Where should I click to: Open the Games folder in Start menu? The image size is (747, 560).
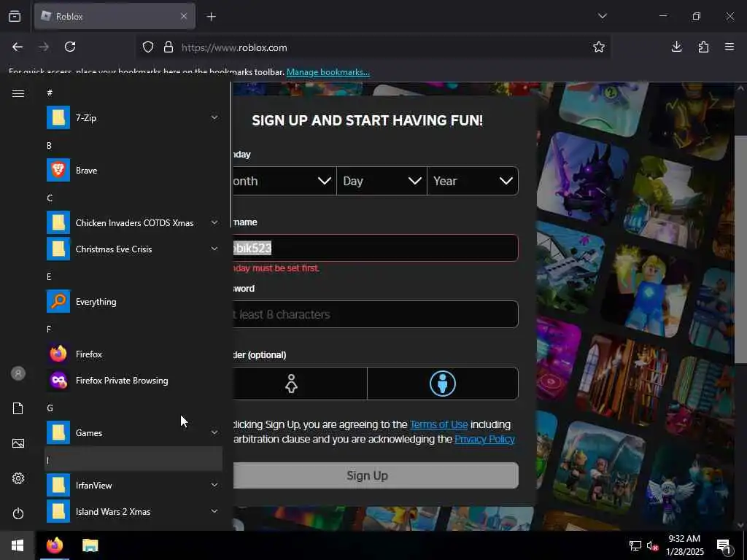(133, 433)
